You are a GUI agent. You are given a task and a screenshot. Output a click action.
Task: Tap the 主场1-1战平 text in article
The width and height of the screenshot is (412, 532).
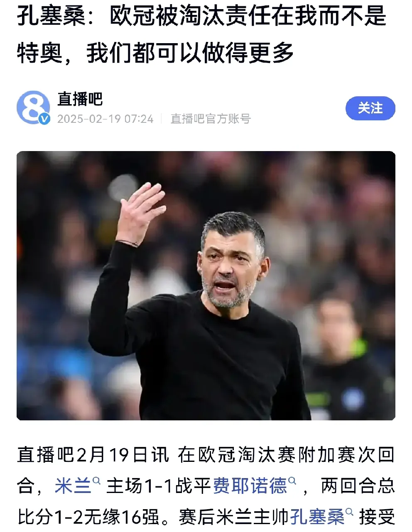click(x=159, y=486)
